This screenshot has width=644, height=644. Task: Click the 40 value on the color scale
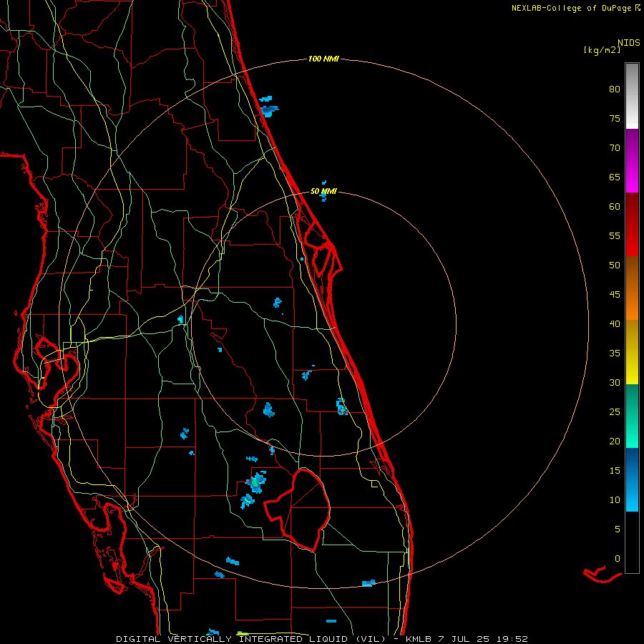615,323
